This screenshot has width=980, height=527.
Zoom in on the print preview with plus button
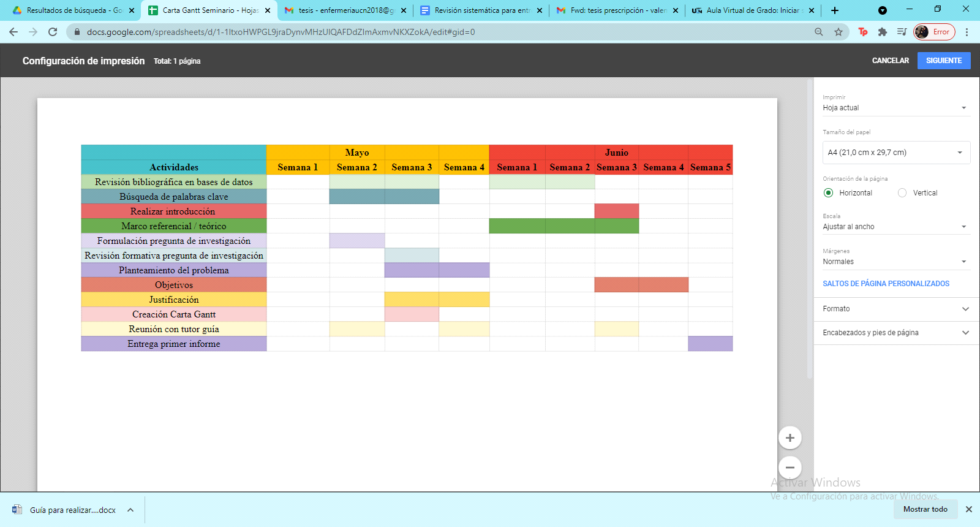coord(790,438)
